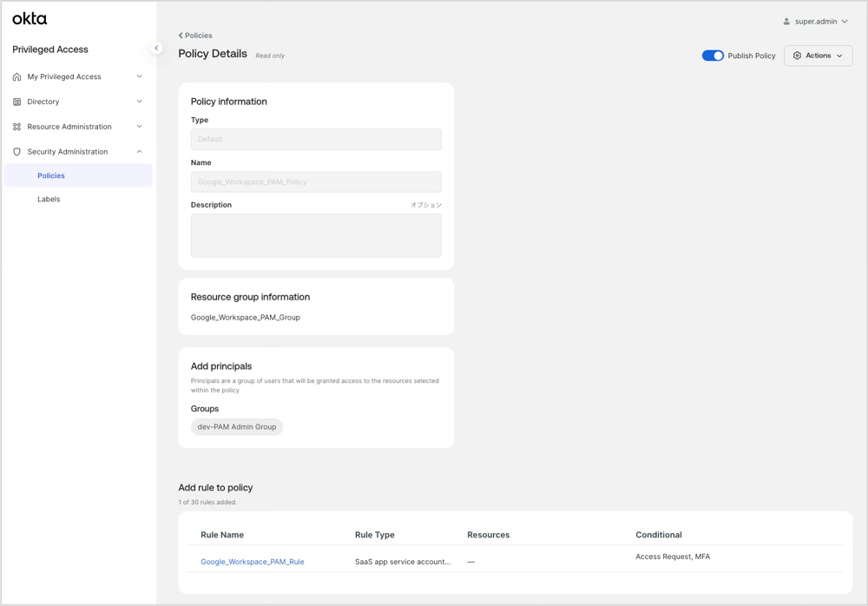Click the home icon beside My Privileged Access
Screen dimensions: 868x606
click(x=16, y=77)
